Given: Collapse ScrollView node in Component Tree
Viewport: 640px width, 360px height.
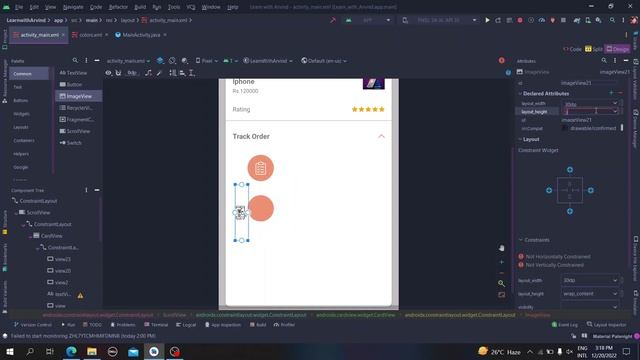Looking at the screenshot, I should [16, 213].
